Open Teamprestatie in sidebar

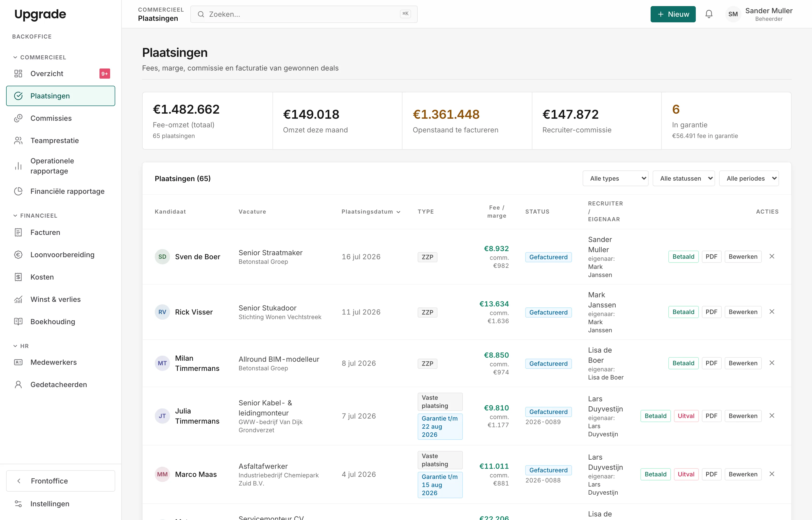click(60, 141)
